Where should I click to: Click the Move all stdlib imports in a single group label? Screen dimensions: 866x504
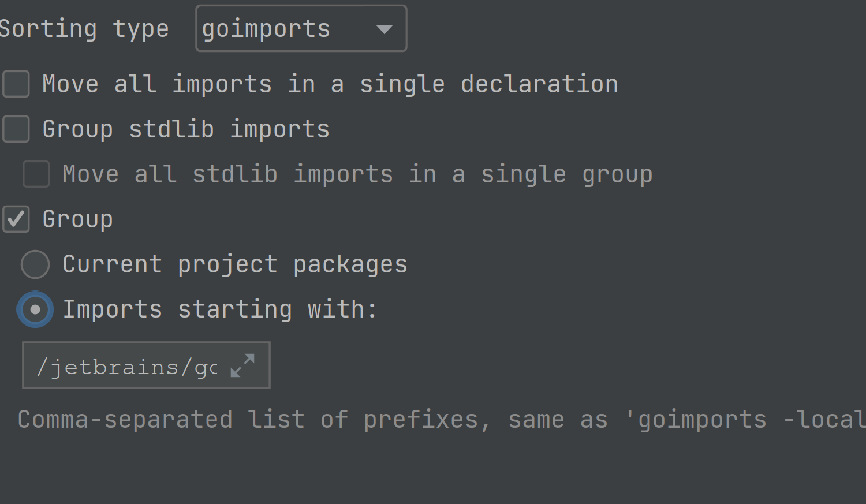(x=357, y=174)
